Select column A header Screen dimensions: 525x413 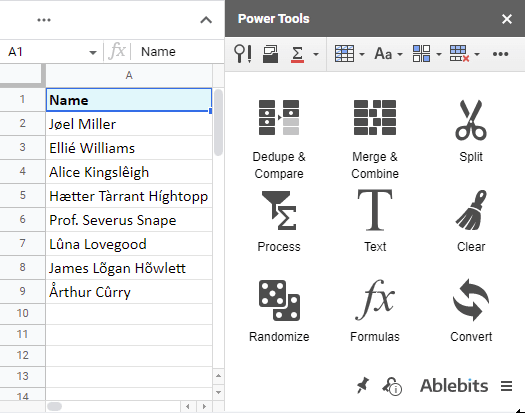coord(129,76)
